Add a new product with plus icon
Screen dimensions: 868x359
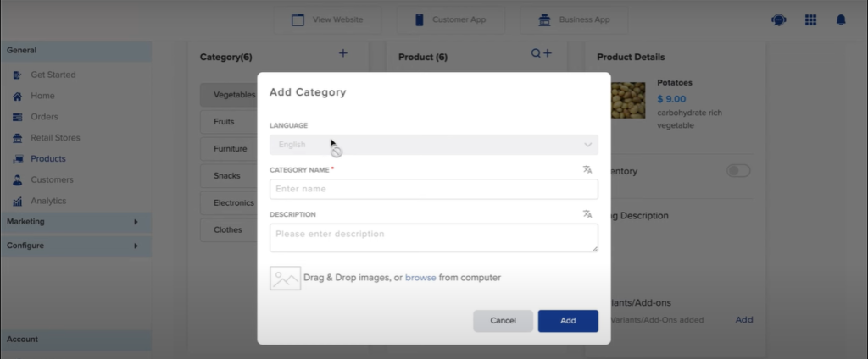[x=547, y=53]
